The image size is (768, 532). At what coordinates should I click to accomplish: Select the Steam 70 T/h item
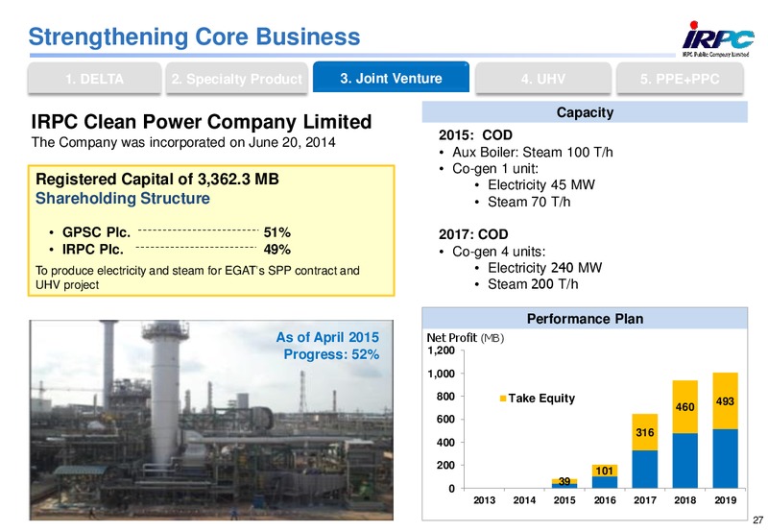[x=529, y=202]
